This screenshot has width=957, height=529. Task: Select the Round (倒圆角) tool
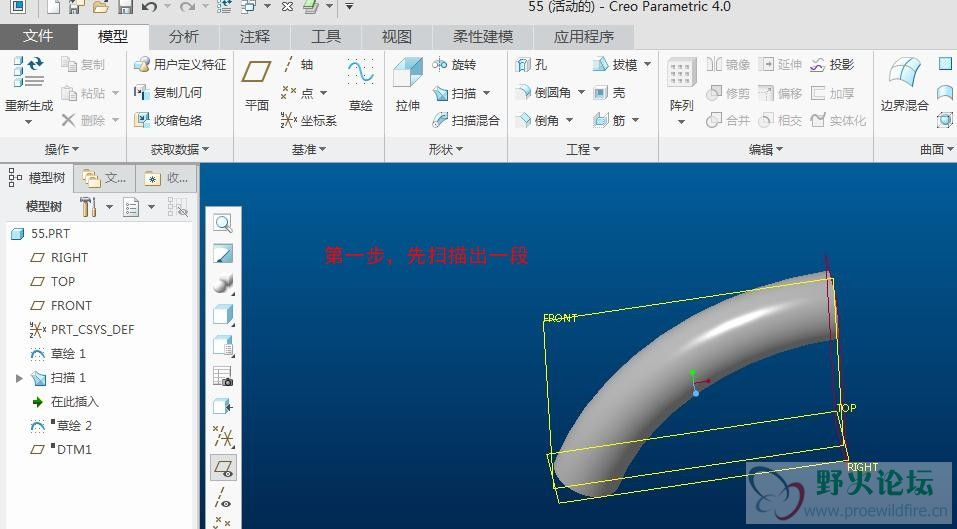point(543,93)
